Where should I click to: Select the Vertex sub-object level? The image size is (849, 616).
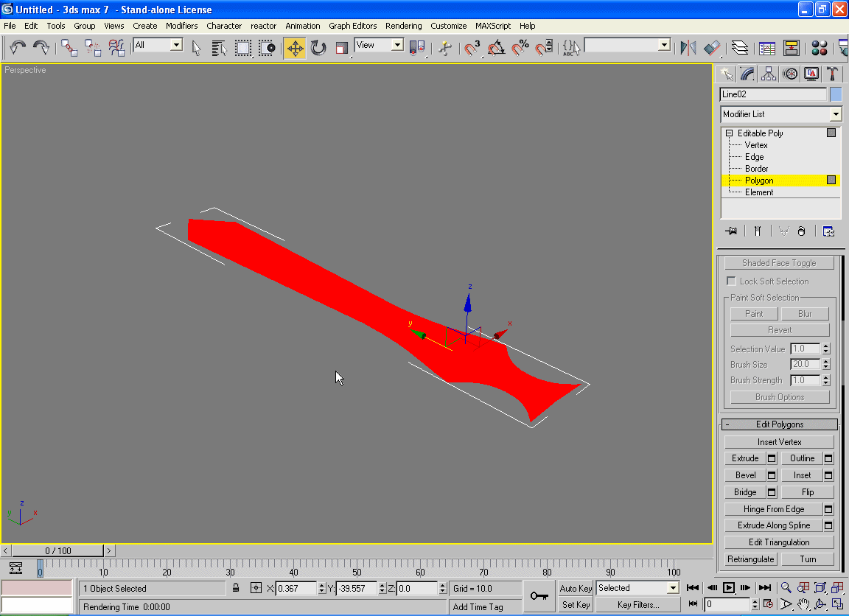756,145
